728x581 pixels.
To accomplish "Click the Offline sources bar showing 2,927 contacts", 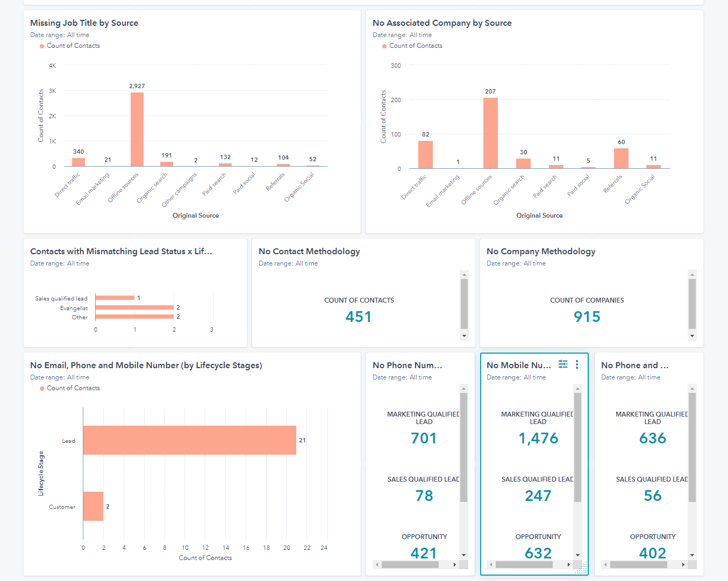I will (x=136, y=129).
